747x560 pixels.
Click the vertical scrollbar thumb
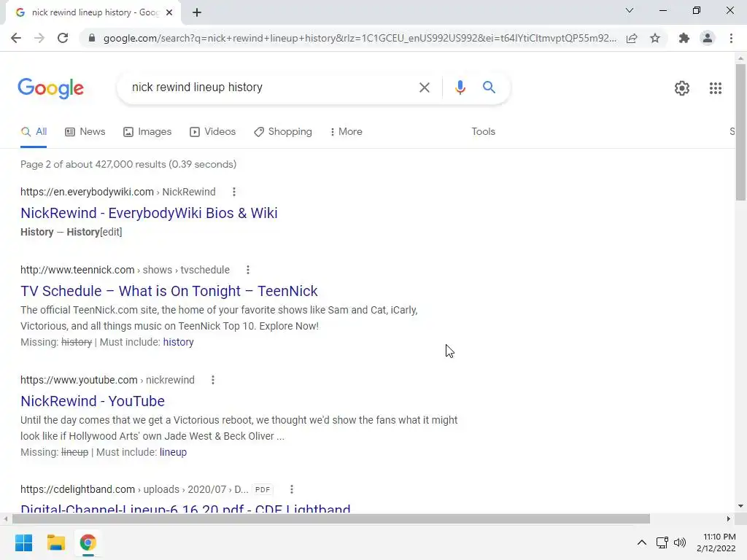[x=740, y=132]
